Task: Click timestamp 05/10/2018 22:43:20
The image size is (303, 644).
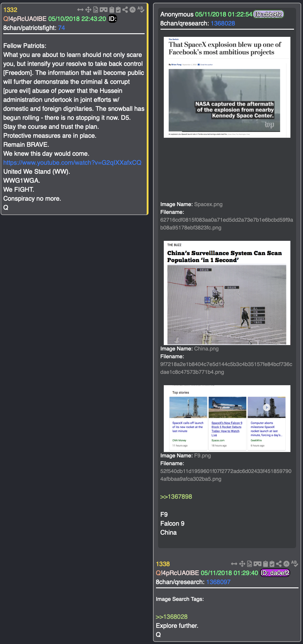Action: (x=77, y=19)
